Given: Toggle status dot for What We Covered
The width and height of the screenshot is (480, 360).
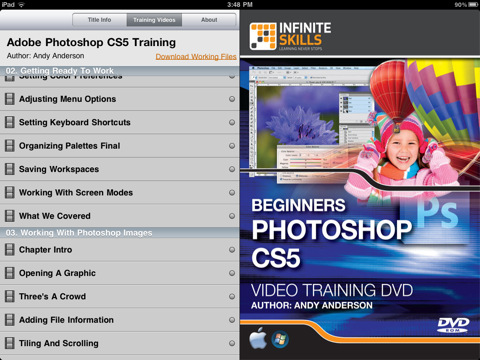Looking at the screenshot, I should pyautogui.click(x=232, y=216).
